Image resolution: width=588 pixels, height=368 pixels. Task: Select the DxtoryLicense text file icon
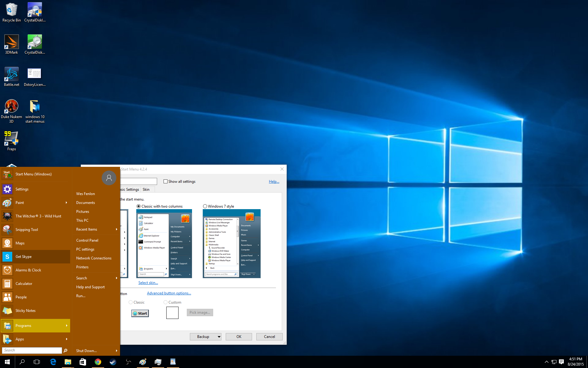[x=35, y=77]
